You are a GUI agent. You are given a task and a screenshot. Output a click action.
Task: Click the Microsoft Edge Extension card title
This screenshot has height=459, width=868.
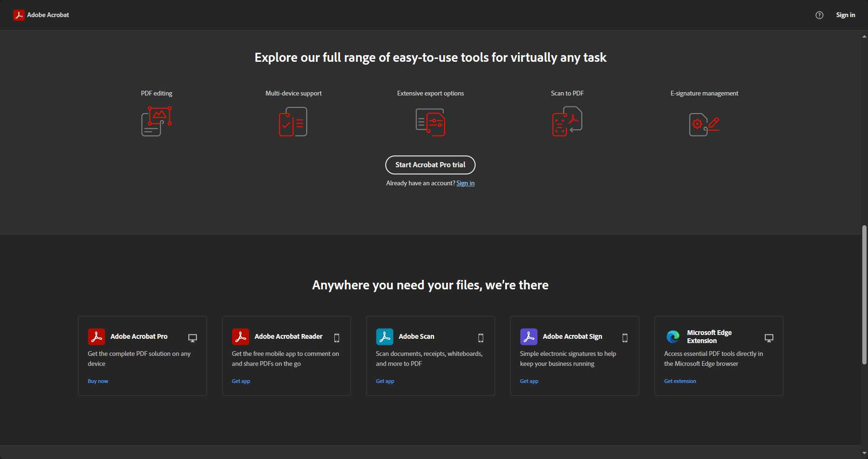click(709, 336)
